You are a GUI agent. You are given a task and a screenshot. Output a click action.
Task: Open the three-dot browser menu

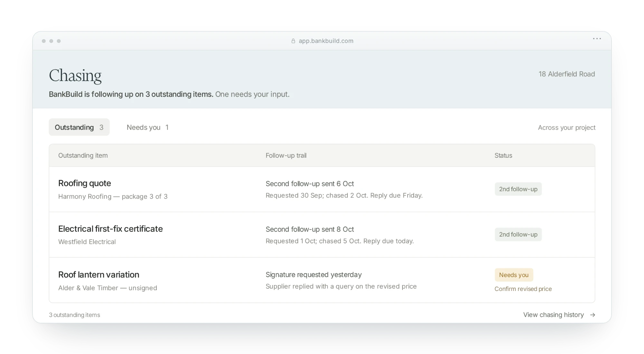(x=597, y=39)
